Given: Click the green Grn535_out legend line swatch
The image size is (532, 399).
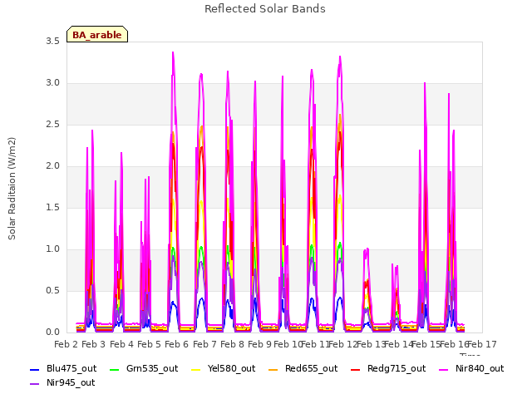Looking at the screenshot, I should pyautogui.click(x=115, y=369).
